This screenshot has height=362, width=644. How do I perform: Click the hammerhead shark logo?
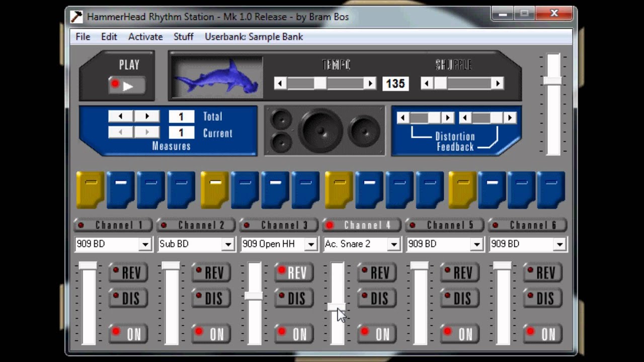pos(217,77)
